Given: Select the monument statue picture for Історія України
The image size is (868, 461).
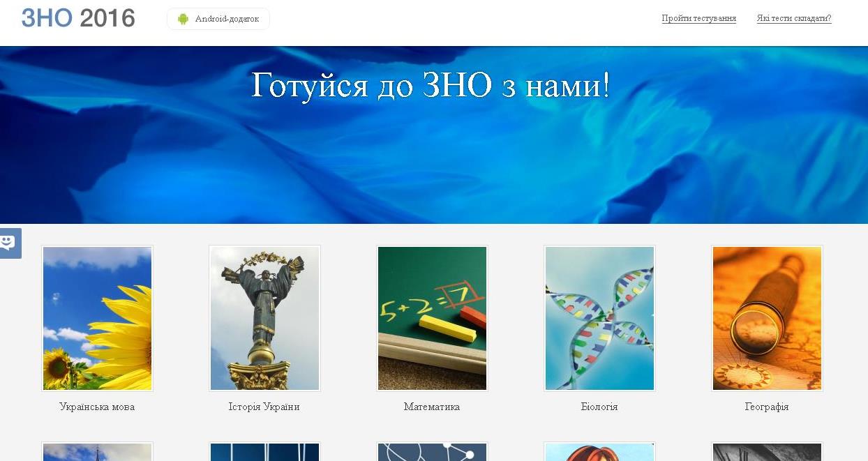Looking at the screenshot, I should 264,318.
